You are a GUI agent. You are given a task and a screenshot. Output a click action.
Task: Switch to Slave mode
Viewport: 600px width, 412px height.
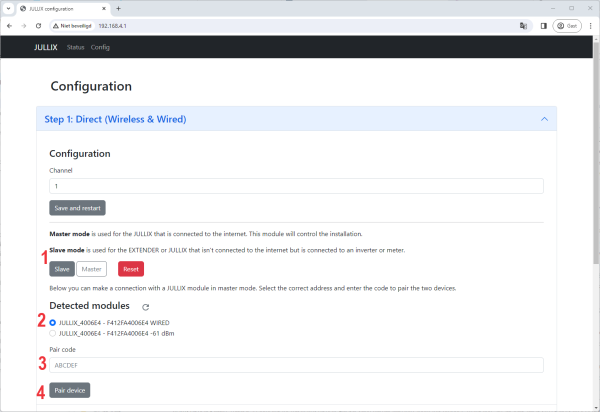(x=62, y=269)
